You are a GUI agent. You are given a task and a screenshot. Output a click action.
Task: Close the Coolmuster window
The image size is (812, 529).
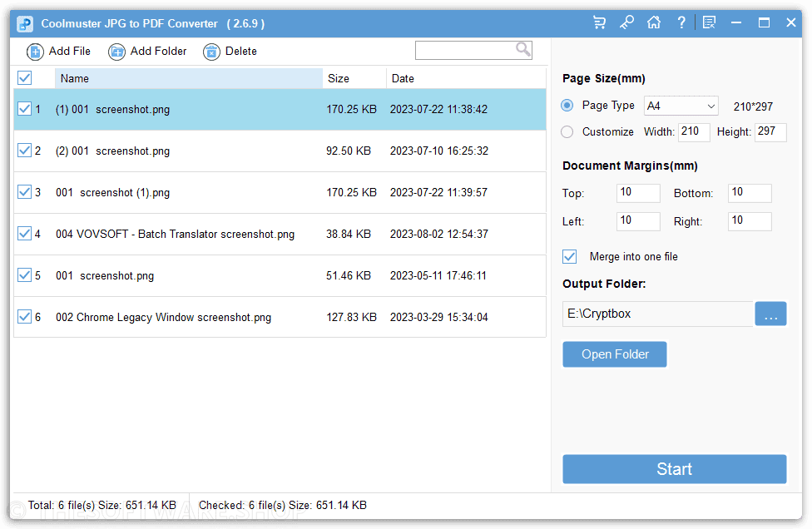pyautogui.click(x=790, y=22)
